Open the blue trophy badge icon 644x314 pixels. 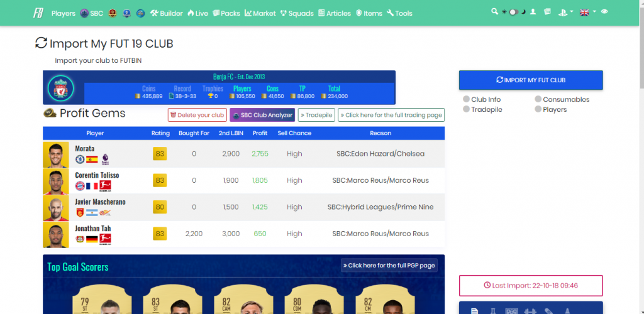(126, 13)
